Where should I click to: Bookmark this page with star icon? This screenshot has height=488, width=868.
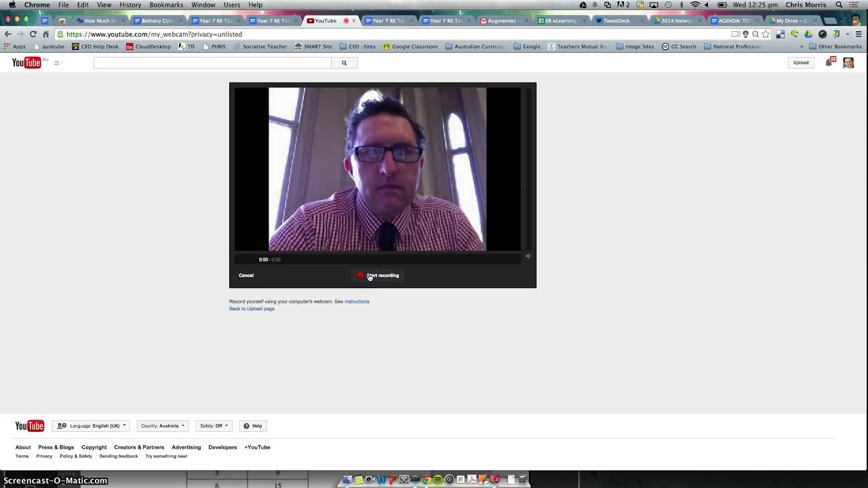pos(766,34)
